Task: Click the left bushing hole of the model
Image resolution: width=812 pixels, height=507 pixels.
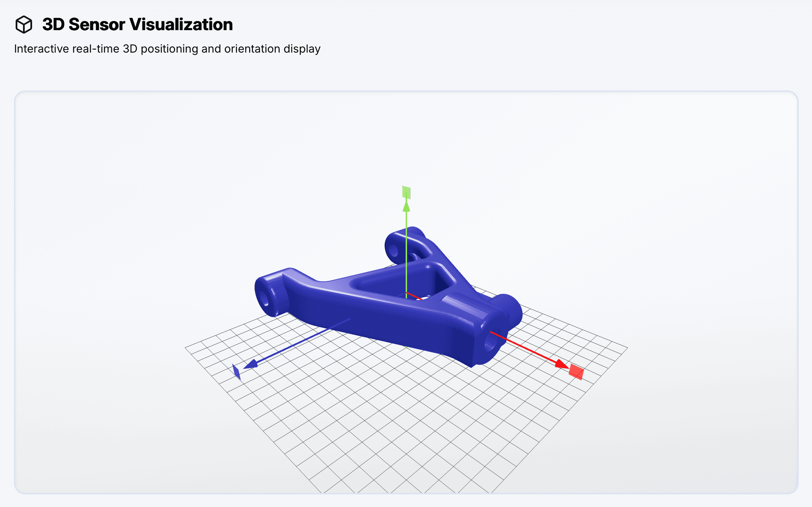Action: (x=265, y=299)
